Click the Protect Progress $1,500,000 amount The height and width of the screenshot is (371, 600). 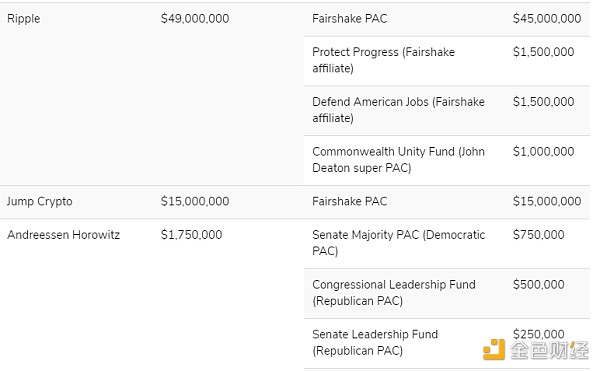pyautogui.click(x=543, y=52)
